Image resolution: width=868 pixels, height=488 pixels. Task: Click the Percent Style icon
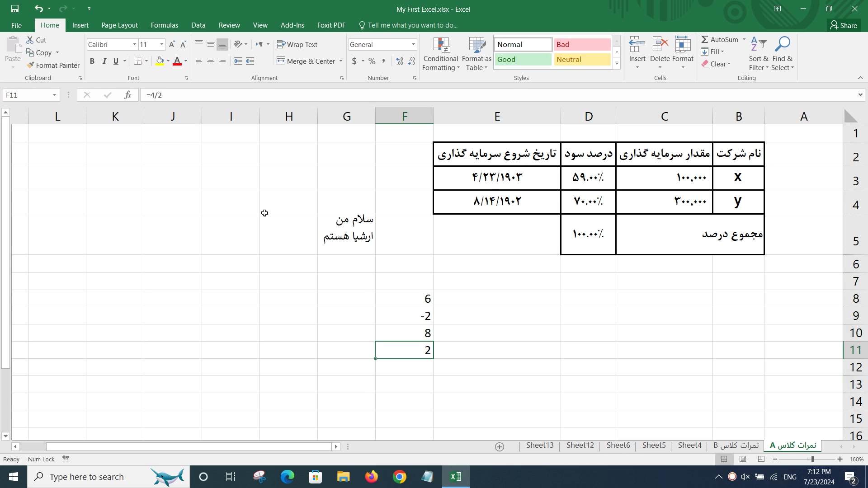(372, 61)
